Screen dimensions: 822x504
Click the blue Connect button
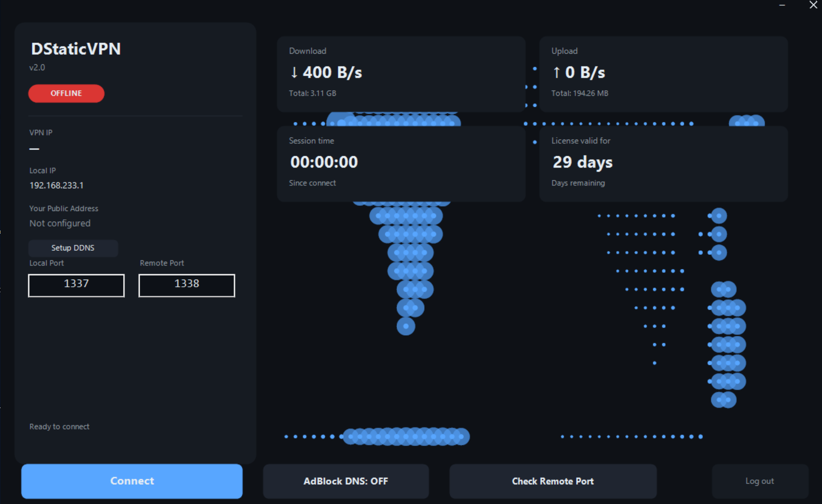(132, 481)
